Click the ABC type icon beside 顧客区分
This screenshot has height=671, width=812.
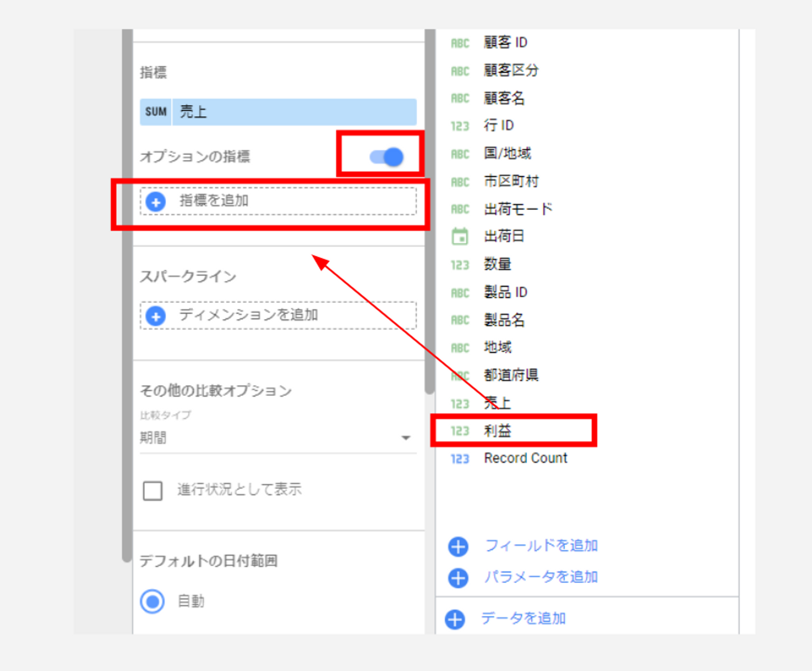pos(460,71)
